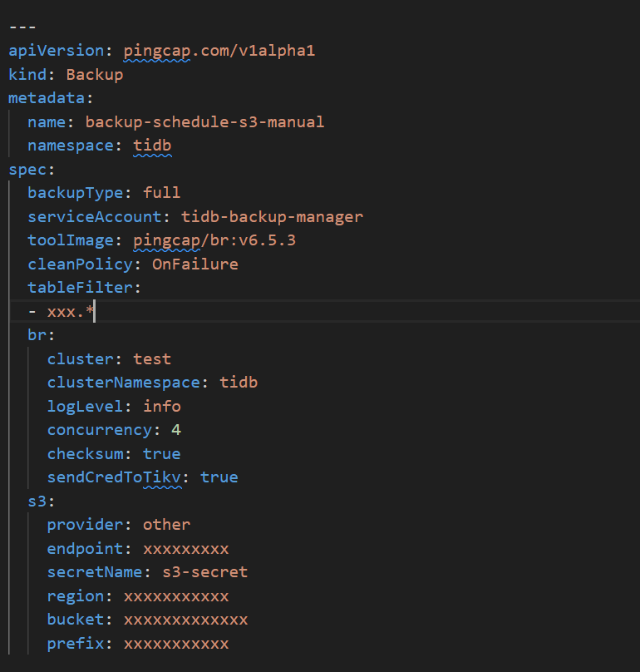The image size is (640, 672).
Task: Click the 'name' key under metadata
Action: pyautogui.click(x=47, y=122)
